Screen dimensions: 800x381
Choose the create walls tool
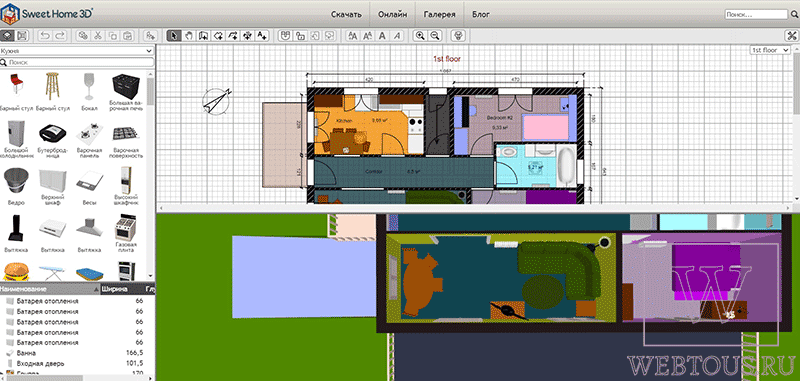(204, 36)
